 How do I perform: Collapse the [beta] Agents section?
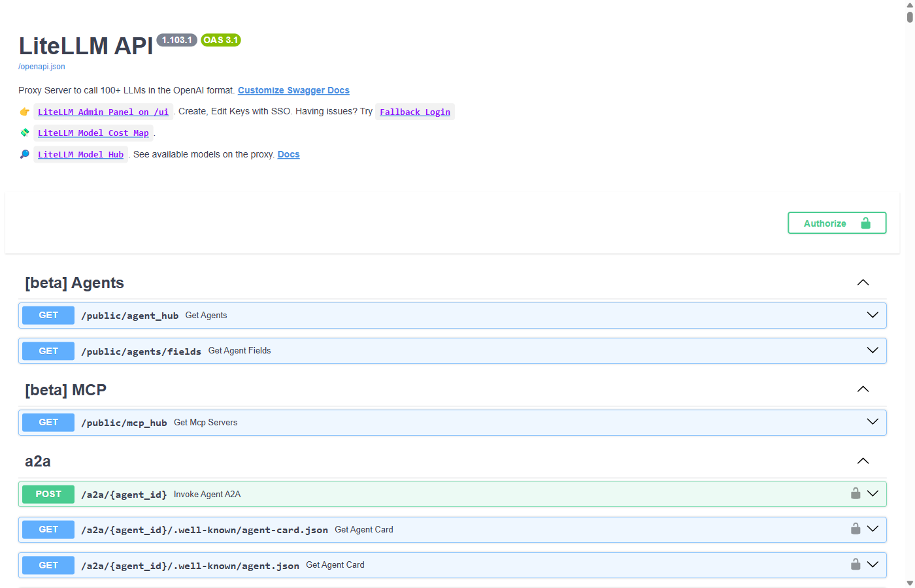click(863, 282)
